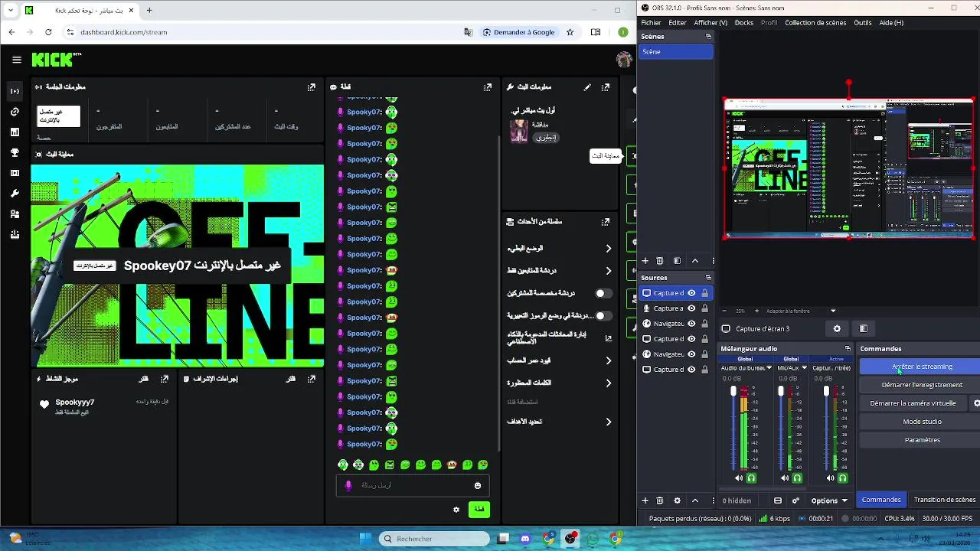This screenshot has width=980, height=551.
Task: Hide the highlighted Capture d source
Action: (691, 293)
